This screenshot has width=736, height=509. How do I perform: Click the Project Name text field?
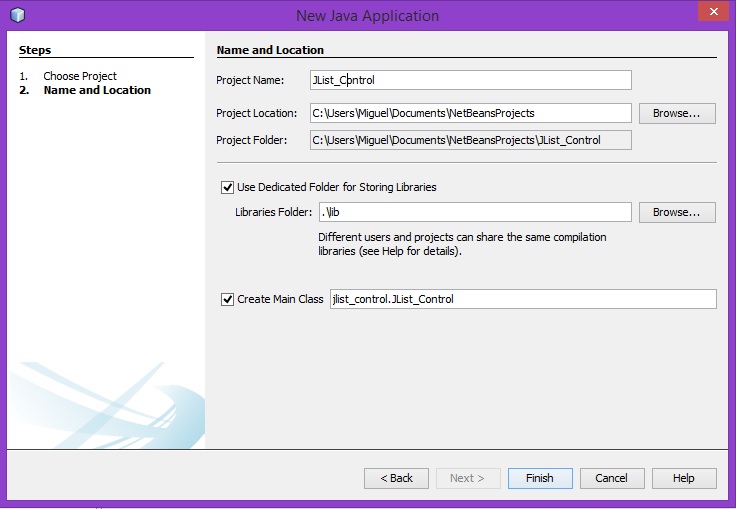470,80
